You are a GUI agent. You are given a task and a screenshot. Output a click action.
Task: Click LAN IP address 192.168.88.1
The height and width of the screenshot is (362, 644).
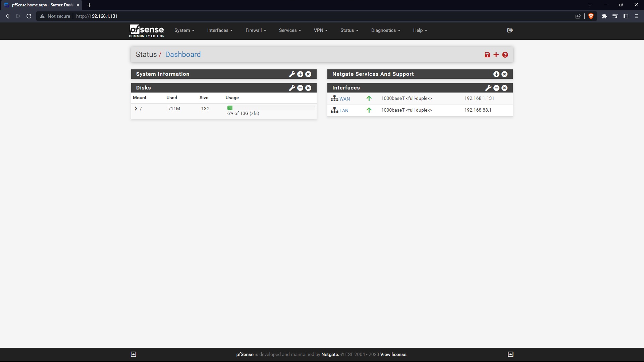tap(478, 110)
